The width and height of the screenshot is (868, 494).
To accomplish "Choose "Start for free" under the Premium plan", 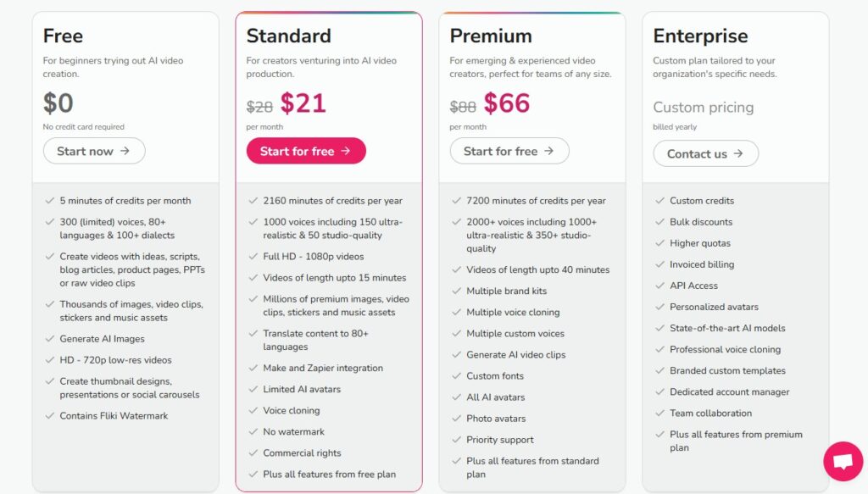I will point(509,151).
